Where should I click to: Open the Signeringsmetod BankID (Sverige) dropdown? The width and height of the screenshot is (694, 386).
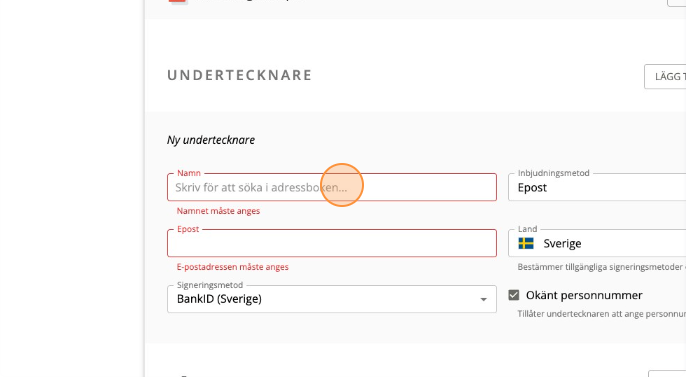coord(332,299)
